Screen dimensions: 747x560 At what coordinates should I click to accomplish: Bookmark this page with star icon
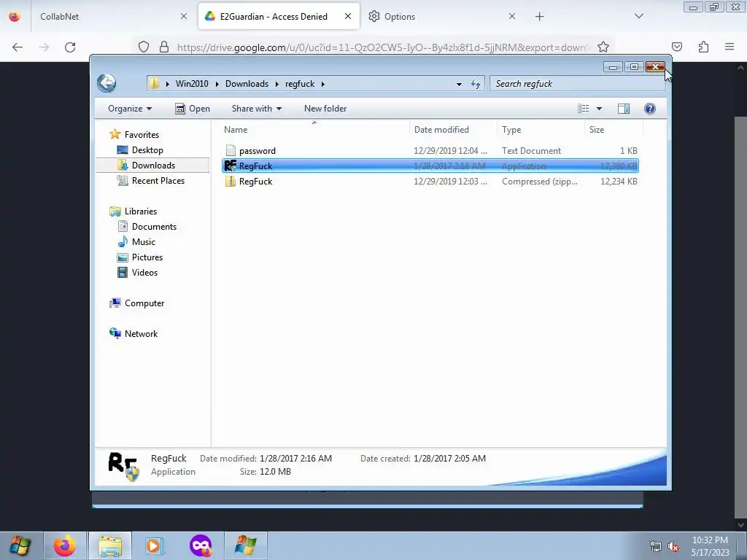[x=603, y=47]
